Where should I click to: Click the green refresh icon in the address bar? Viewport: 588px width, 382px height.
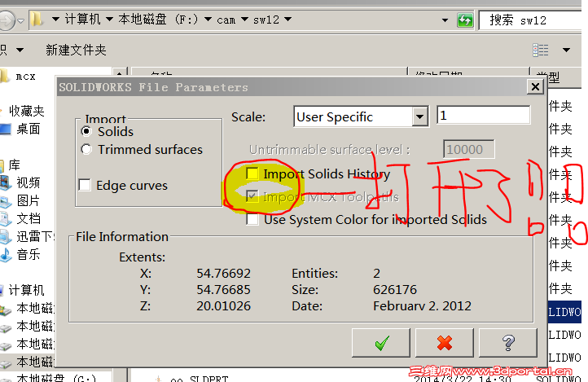(465, 20)
